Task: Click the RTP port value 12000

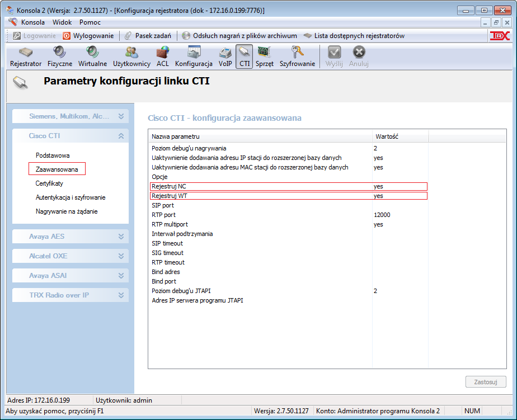Action: coord(382,215)
